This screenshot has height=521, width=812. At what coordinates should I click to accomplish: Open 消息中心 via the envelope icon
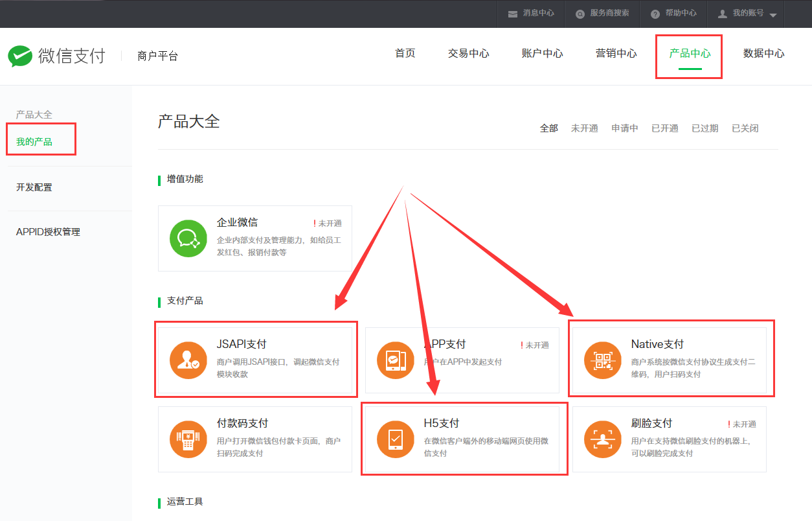512,13
